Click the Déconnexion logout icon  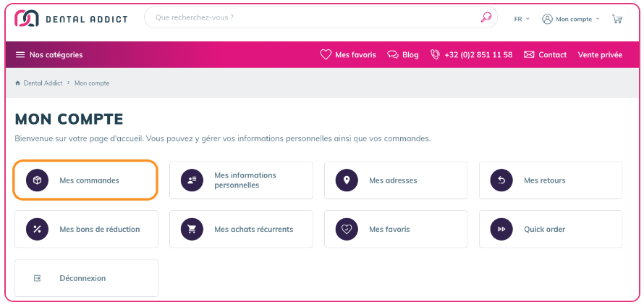tap(38, 278)
